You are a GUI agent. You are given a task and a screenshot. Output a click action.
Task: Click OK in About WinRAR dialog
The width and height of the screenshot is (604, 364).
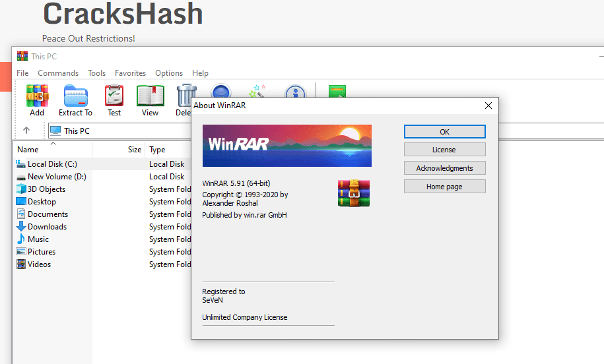(x=444, y=132)
